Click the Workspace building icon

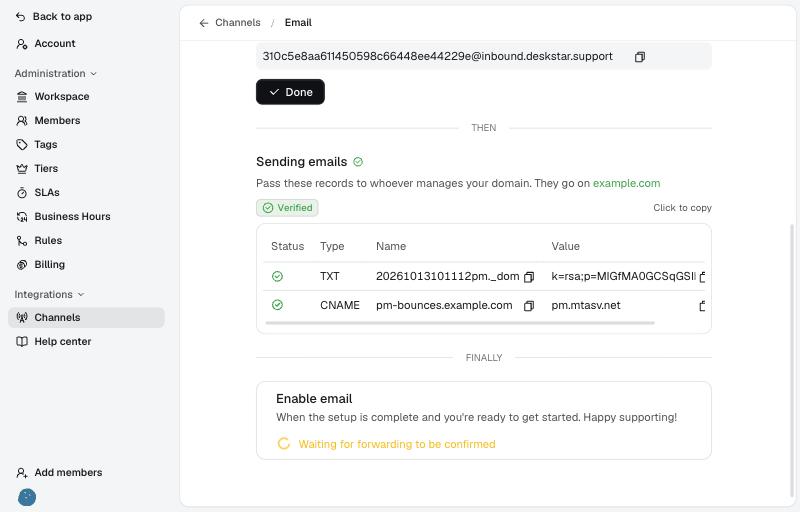[x=22, y=97]
